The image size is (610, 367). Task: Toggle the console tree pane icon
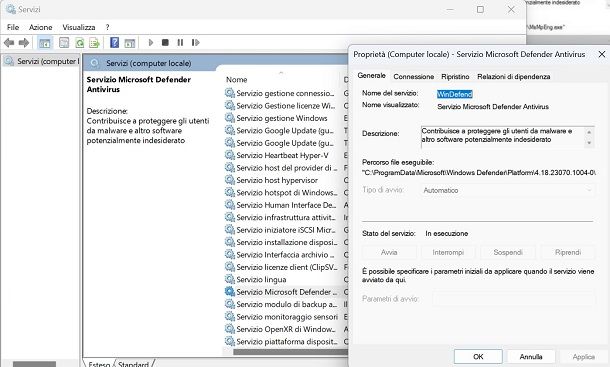click(x=45, y=42)
